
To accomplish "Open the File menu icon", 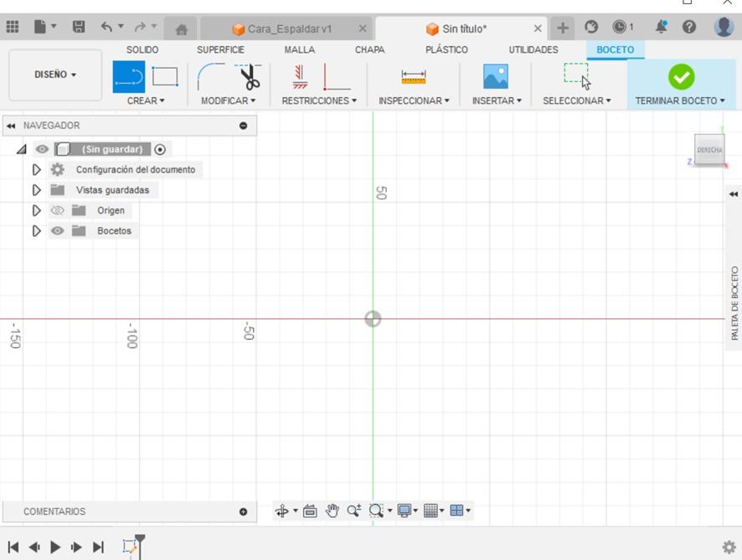I will (40, 27).
